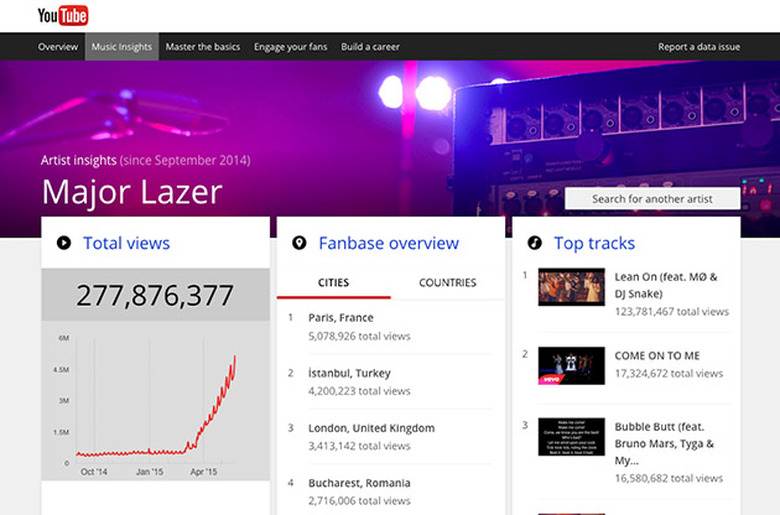Switch to the Cities tab
This screenshot has height=515, width=780.
pos(333,283)
